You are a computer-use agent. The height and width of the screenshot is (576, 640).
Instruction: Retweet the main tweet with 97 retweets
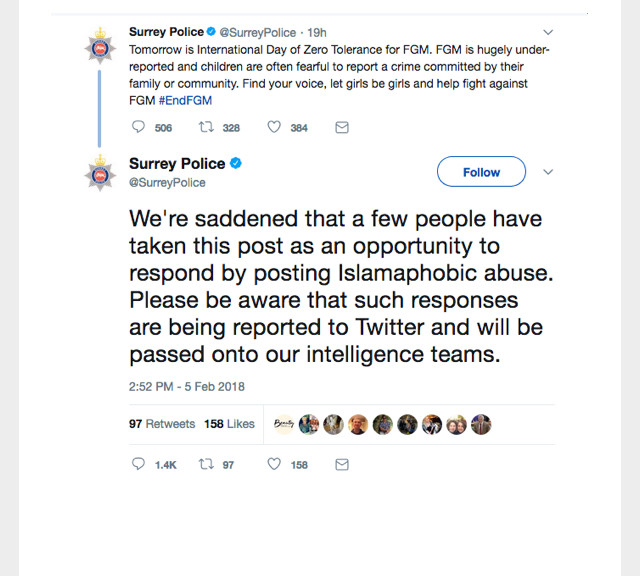coord(206,465)
